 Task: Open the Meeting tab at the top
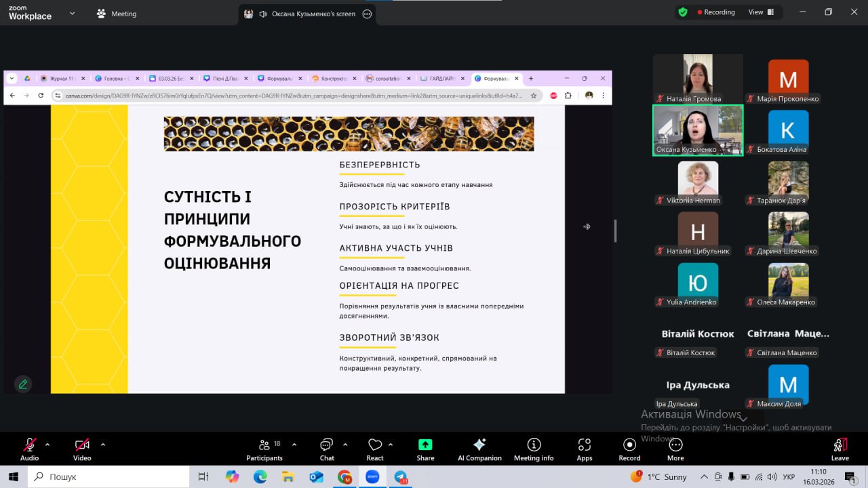pos(117,14)
